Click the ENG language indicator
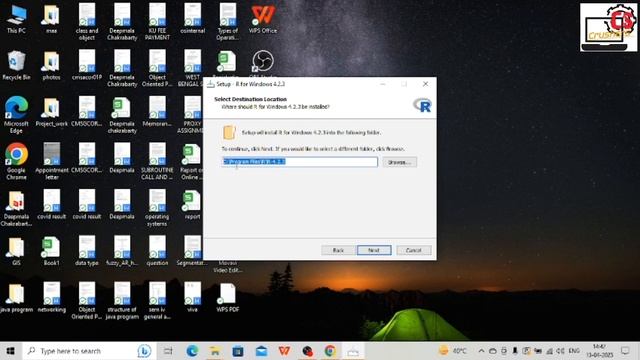The height and width of the screenshot is (360, 640). coord(574,351)
